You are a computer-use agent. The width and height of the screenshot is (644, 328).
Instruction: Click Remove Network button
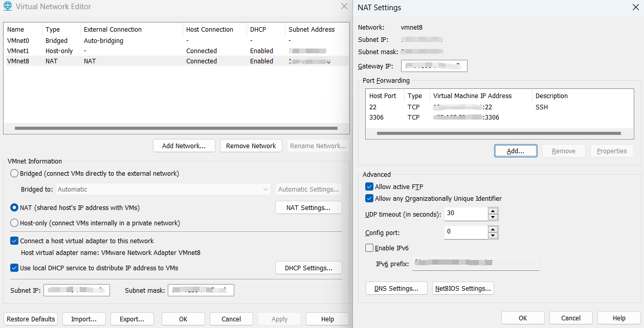pyautogui.click(x=251, y=146)
